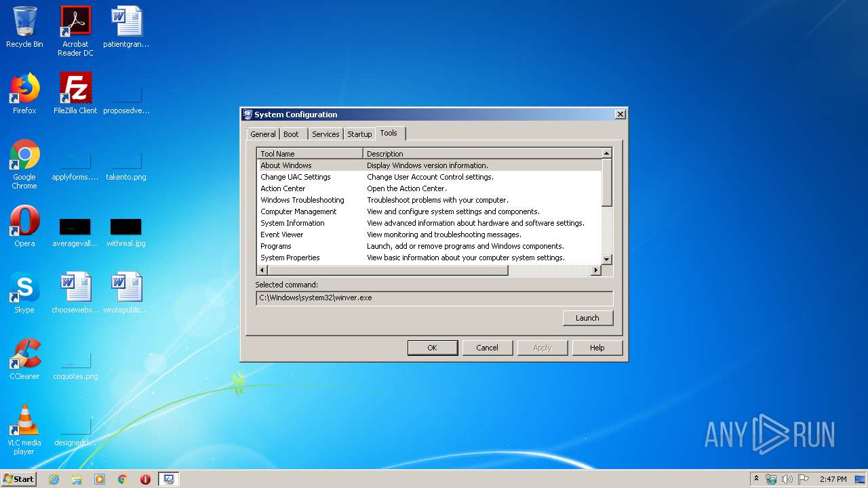This screenshot has width=868, height=488.
Task: Open Internet Explorer from the taskbar
Action: click(54, 479)
